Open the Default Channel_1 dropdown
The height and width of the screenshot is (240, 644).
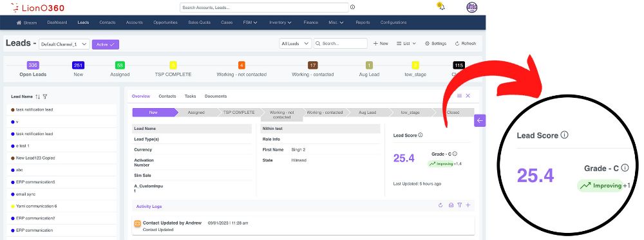point(64,44)
